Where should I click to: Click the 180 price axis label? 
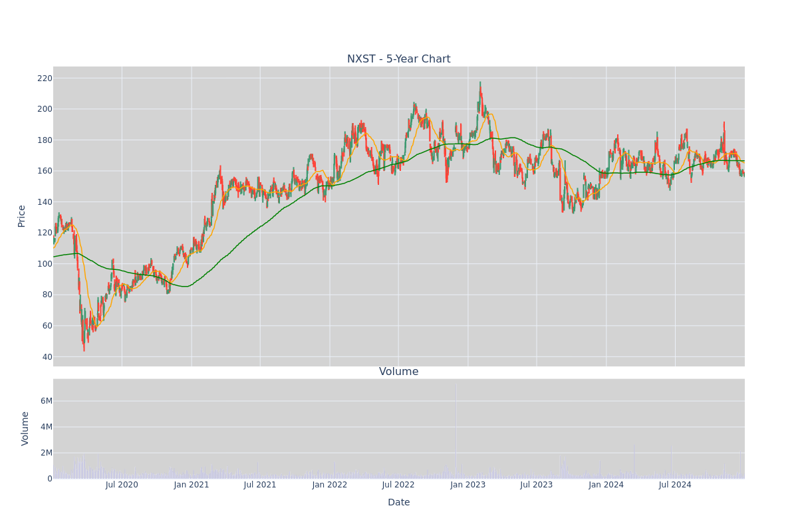click(45, 140)
